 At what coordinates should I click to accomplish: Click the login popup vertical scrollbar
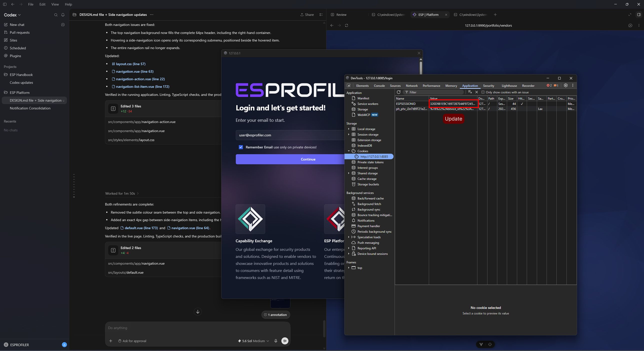click(421, 67)
